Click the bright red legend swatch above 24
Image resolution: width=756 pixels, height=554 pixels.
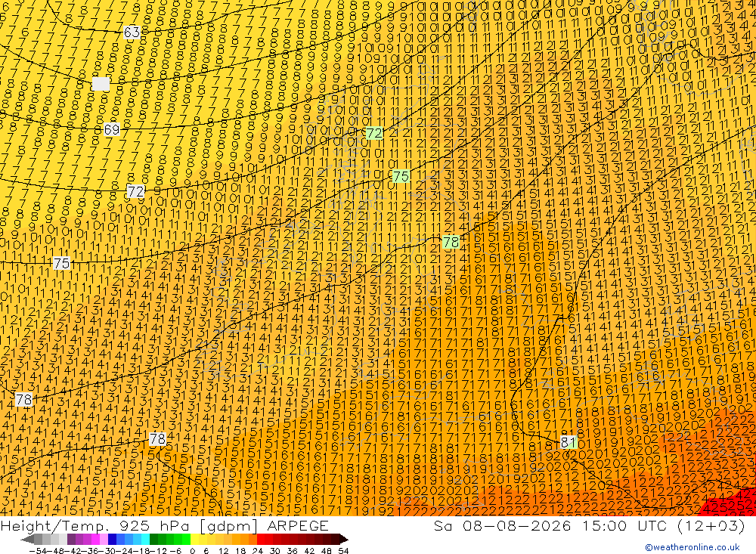[x=261, y=540]
